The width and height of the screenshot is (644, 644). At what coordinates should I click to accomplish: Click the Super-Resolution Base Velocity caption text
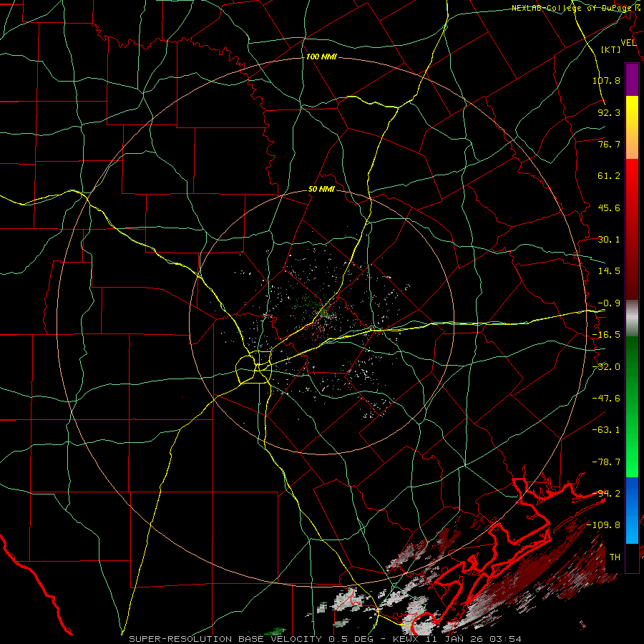pos(326,639)
